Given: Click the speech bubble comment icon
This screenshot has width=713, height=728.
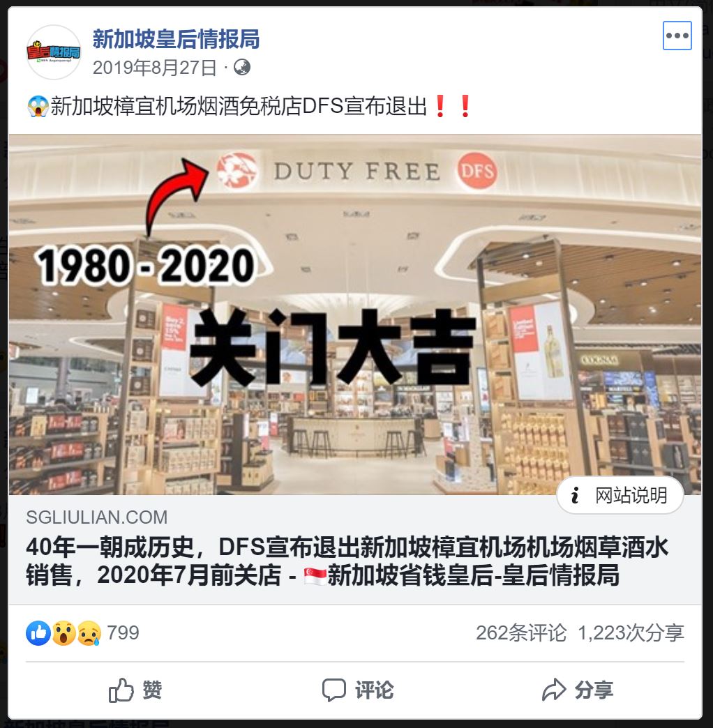Looking at the screenshot, I should point(334,690).
